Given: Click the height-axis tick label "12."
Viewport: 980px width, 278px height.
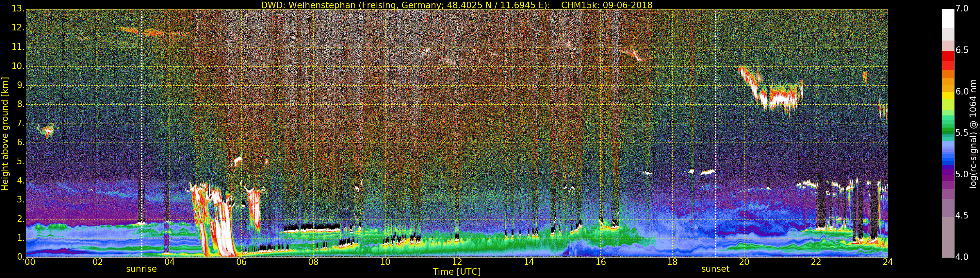Looking at the screenshot, I should (x=18, y=28).
